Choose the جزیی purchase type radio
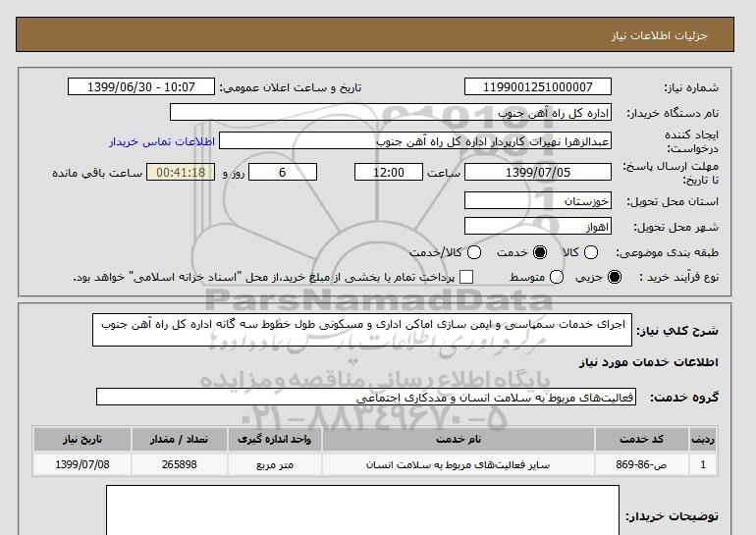The image size is (756, 535). pos(615,277)
